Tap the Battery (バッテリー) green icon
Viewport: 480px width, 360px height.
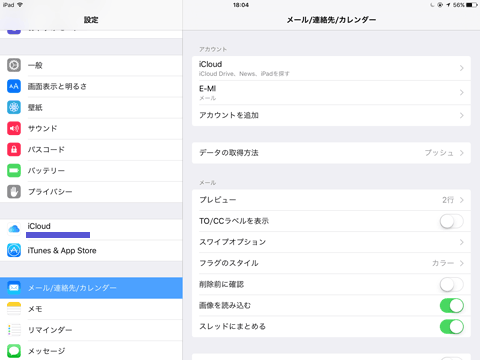tap(14, 170)
